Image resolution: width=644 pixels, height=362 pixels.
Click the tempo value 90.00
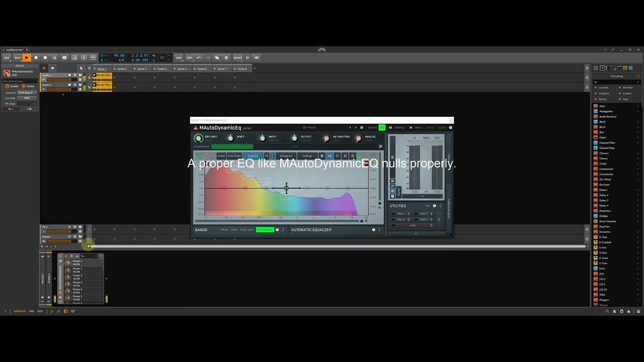(119, 55)
